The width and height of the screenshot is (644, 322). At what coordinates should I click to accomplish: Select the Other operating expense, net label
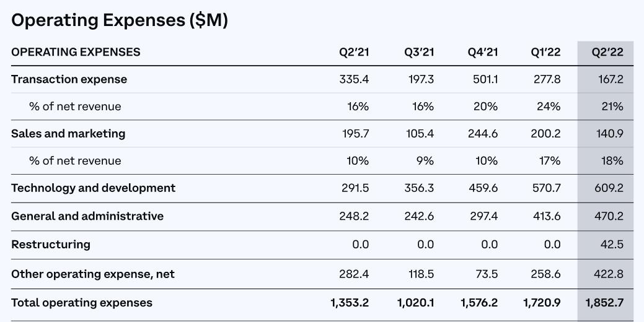(x=93, y=274)
